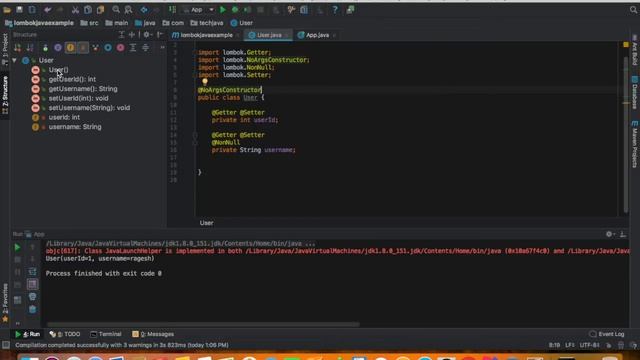Click the Debug bug icon in the toolbar
This screenshot has height=360, width=640.
(x=235, y=10)
